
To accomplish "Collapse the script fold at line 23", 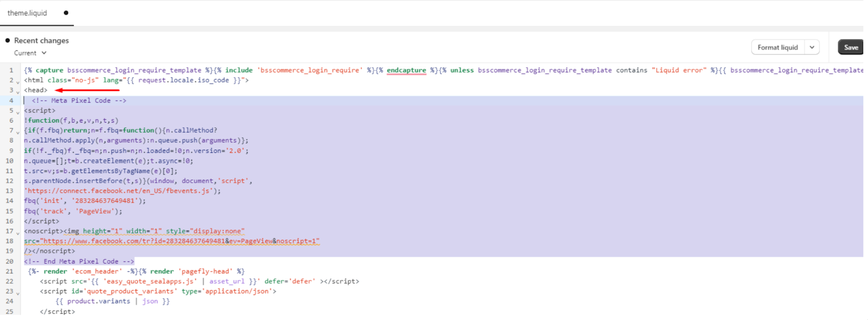I will click(18, 293).
